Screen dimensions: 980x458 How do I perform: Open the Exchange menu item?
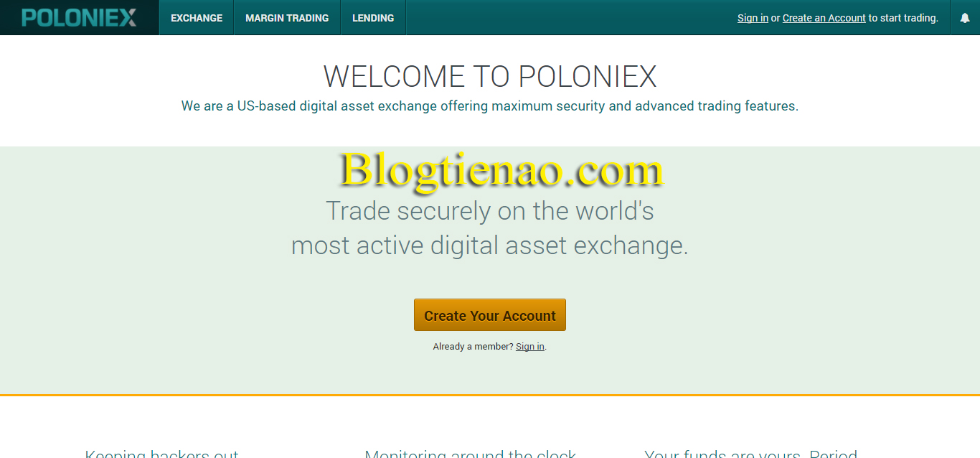(x=197, y=18)
